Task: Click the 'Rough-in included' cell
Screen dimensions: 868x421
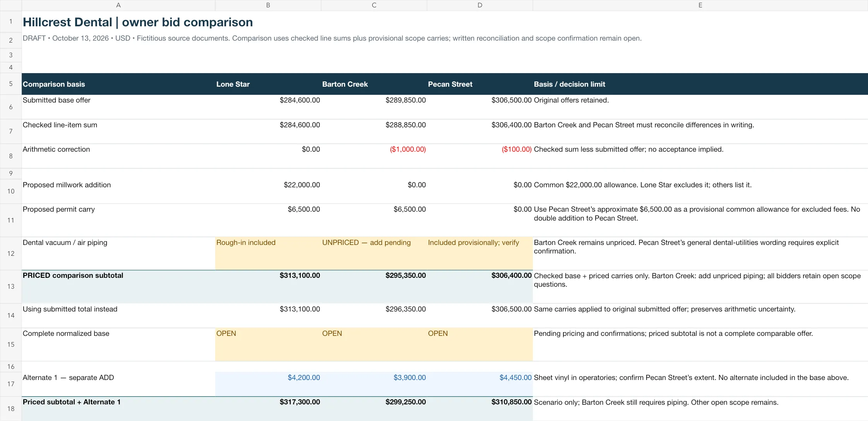Action: tap(268, 253)
